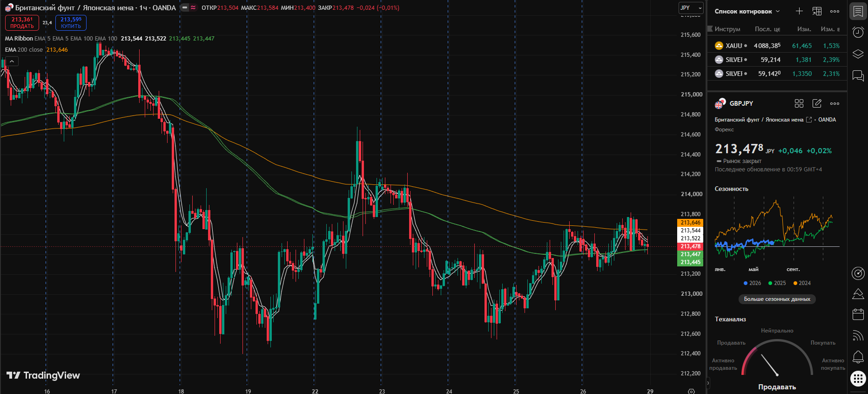Click the market-closed status pill

pos(185,7)
